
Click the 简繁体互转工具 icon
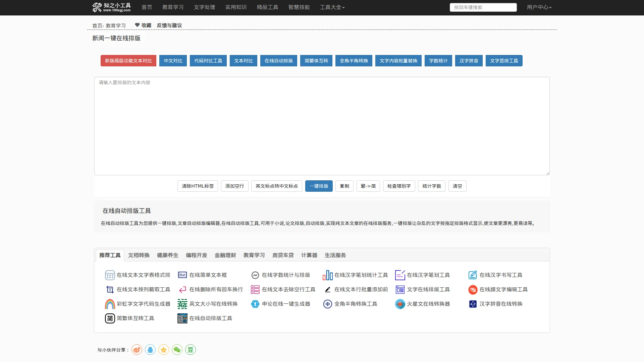click(110, 318)
